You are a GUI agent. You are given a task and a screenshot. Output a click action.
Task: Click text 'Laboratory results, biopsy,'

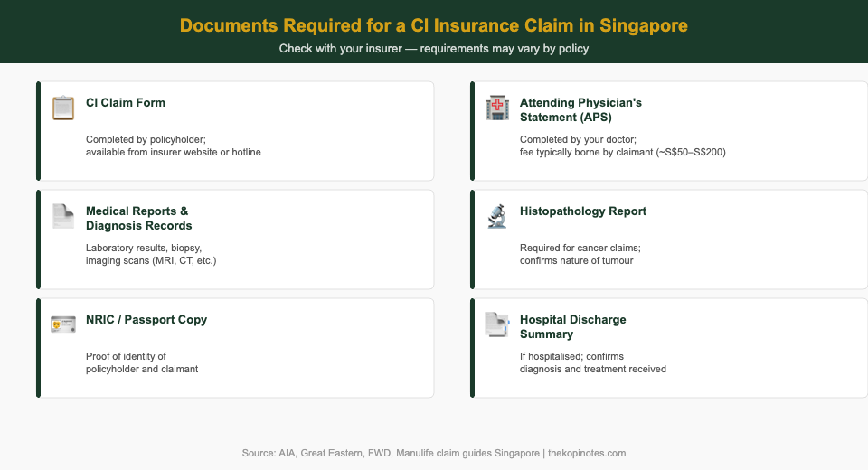coord(144,248)
